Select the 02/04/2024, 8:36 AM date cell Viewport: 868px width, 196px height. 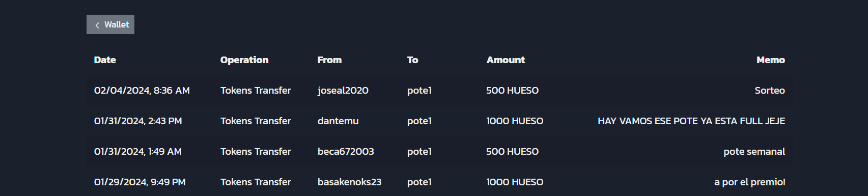pyautogui.click(x=142, y=91)
